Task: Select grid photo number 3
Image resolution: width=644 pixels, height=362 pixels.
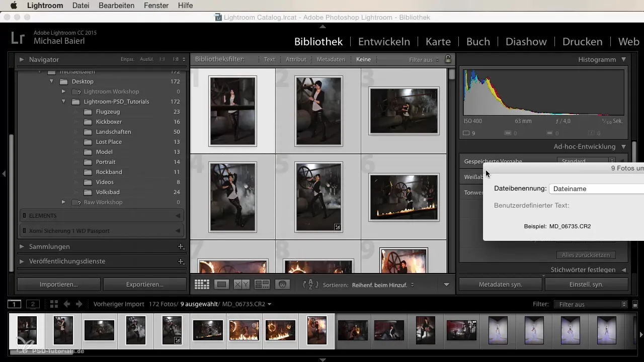Action: coord(404,111)
